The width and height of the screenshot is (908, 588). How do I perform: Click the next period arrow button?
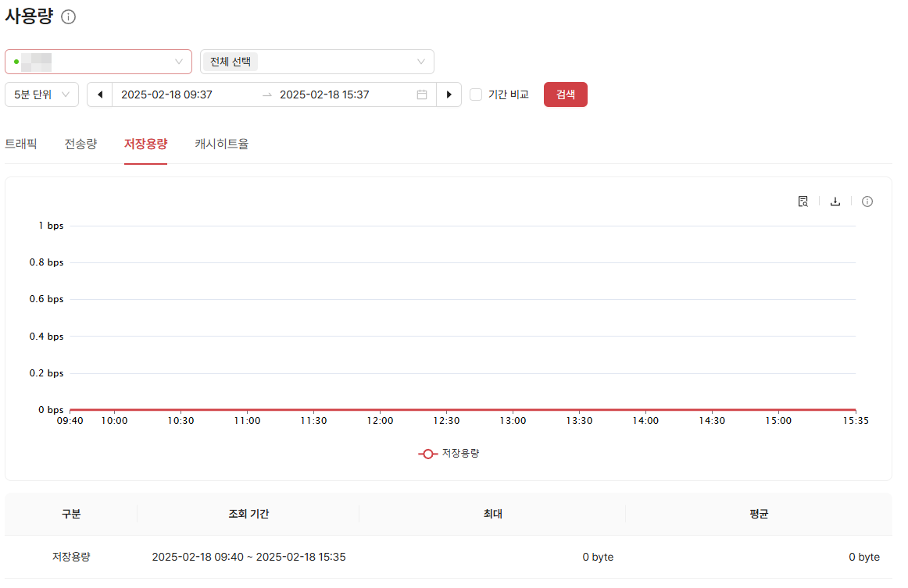pyautogui.click(x=449, y=94)
